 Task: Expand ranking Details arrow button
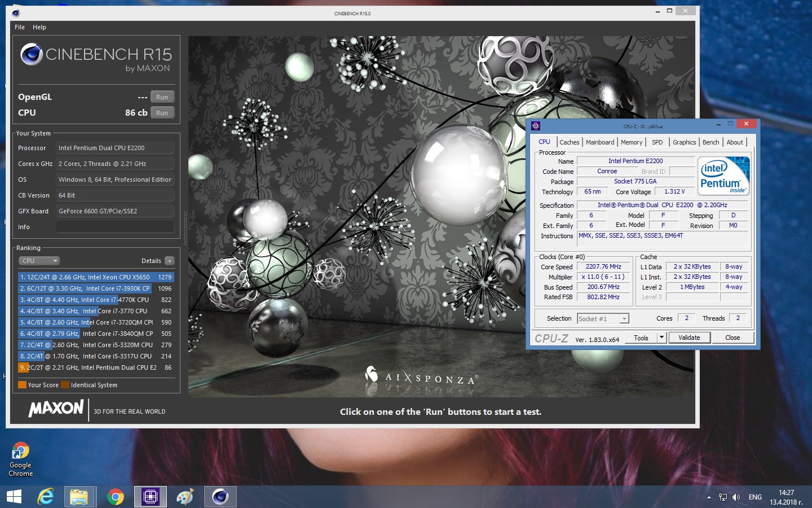(x=170, y=261)
